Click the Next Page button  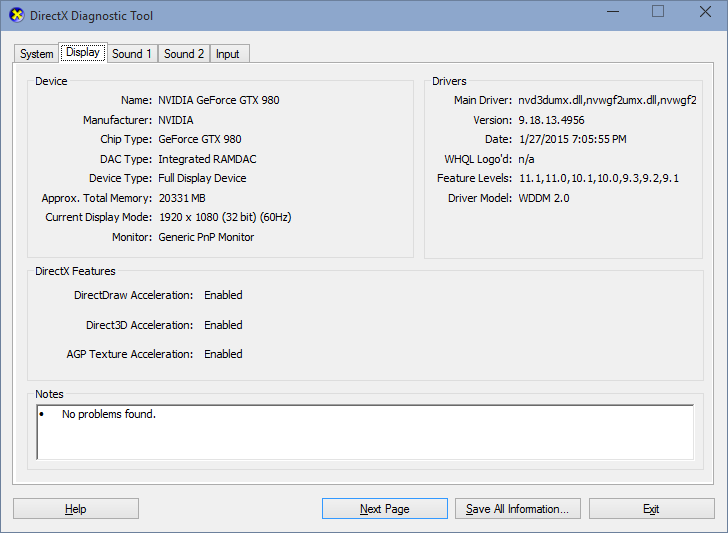click(384, 509)
